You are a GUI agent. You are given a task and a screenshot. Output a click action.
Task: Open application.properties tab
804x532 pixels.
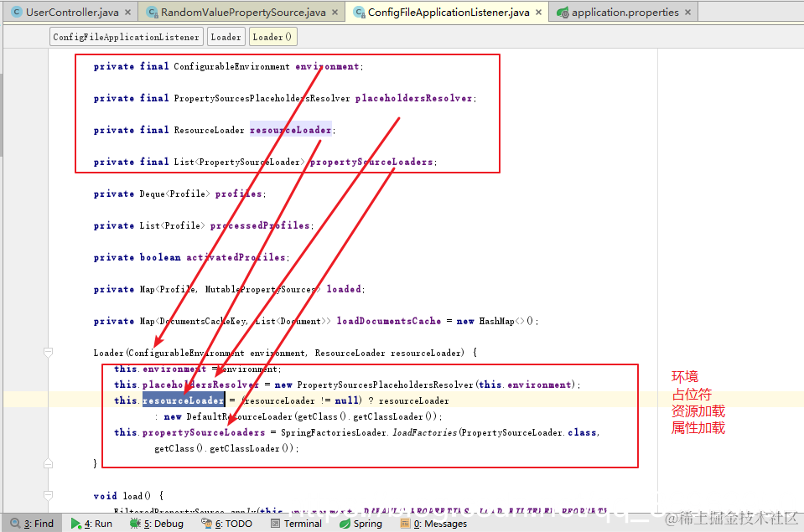coord(625,12)
